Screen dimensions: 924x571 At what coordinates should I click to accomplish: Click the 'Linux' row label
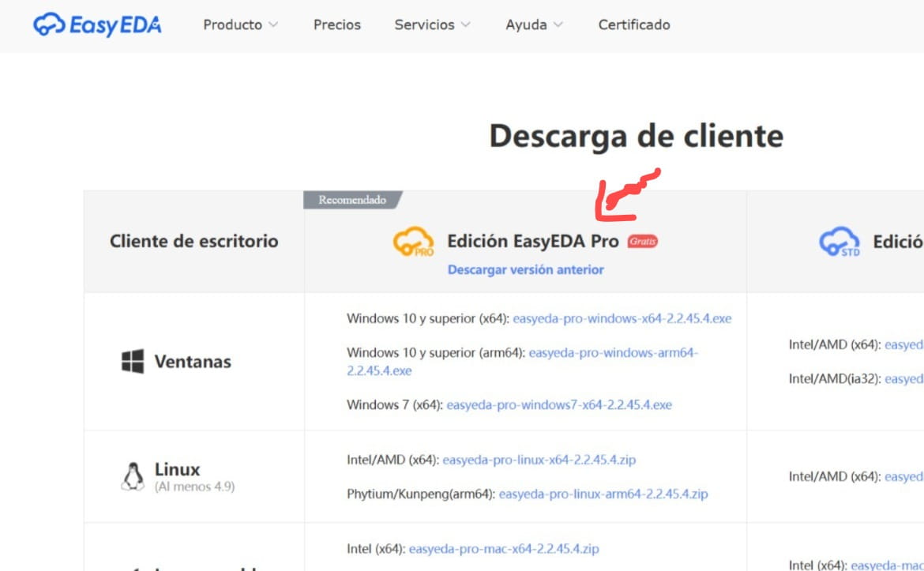(x=178, y=470)
